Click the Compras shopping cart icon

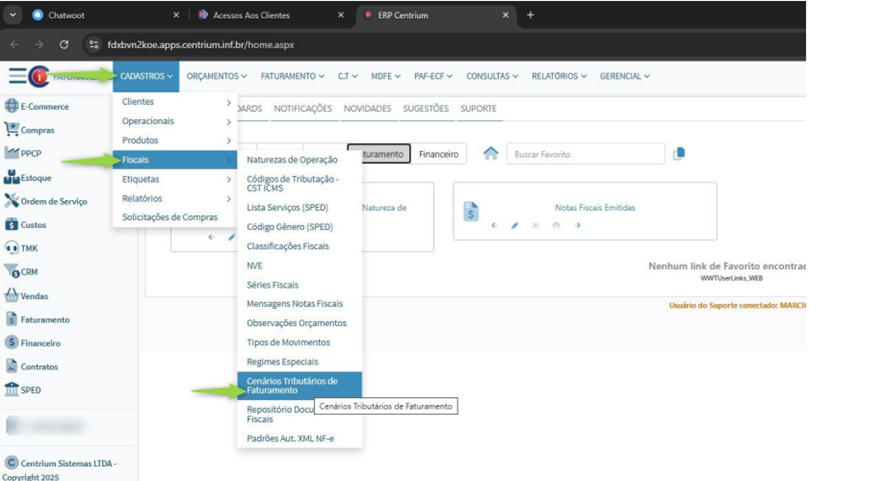point(12,130)
